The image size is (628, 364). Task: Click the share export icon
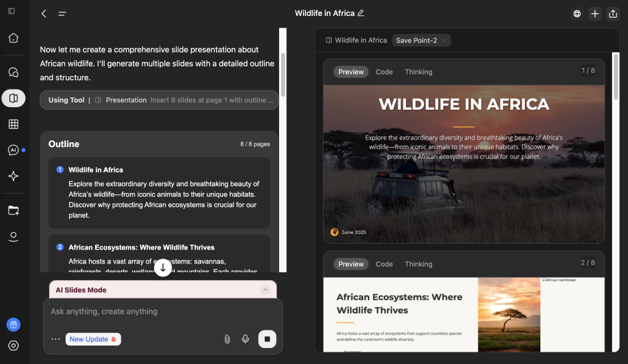(613, 13)
